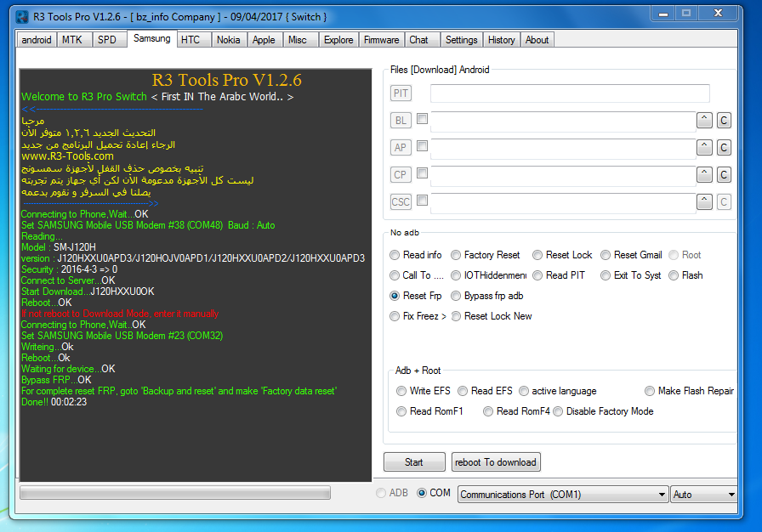Switch to the MTK tab

tap(74, 40)
